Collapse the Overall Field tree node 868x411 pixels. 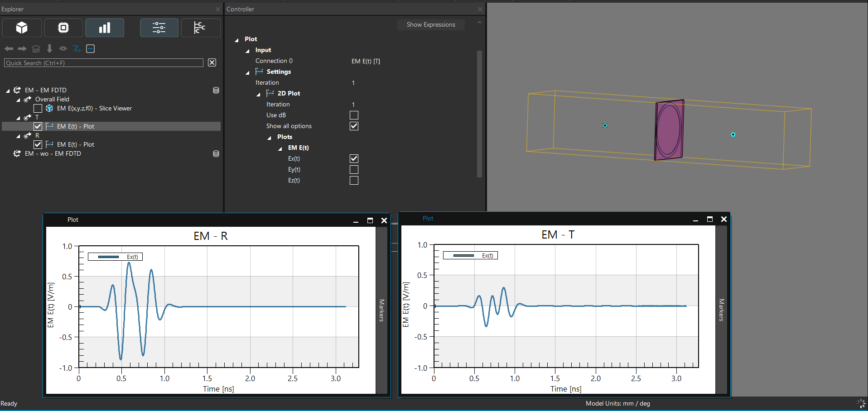[19, 100]
